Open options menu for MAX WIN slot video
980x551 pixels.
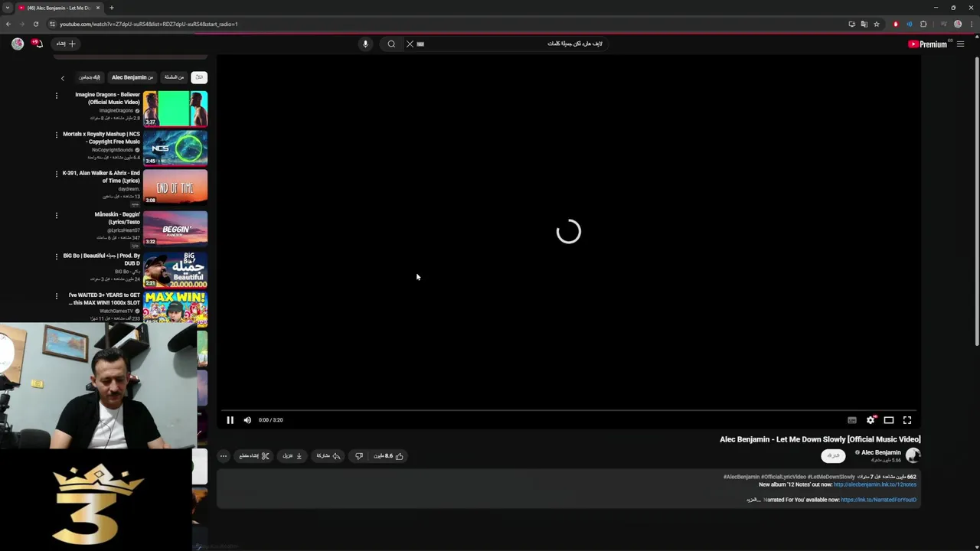[x=56, y=296]
